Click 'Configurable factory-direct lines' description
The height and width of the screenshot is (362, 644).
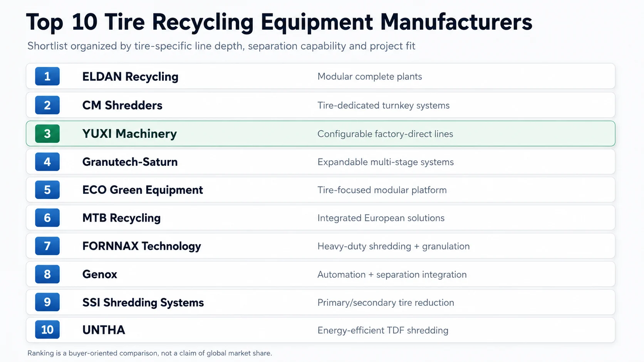(x=385, y=134)
